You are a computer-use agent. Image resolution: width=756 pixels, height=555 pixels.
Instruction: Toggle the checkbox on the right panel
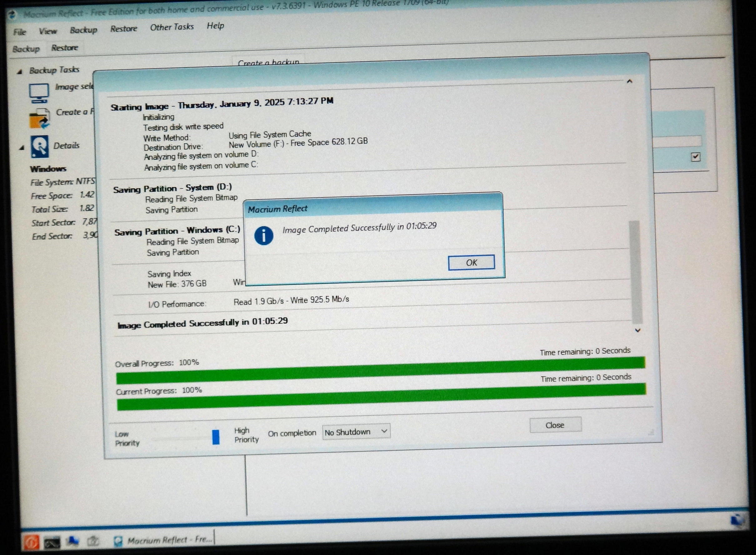click(x=696, y=157)
